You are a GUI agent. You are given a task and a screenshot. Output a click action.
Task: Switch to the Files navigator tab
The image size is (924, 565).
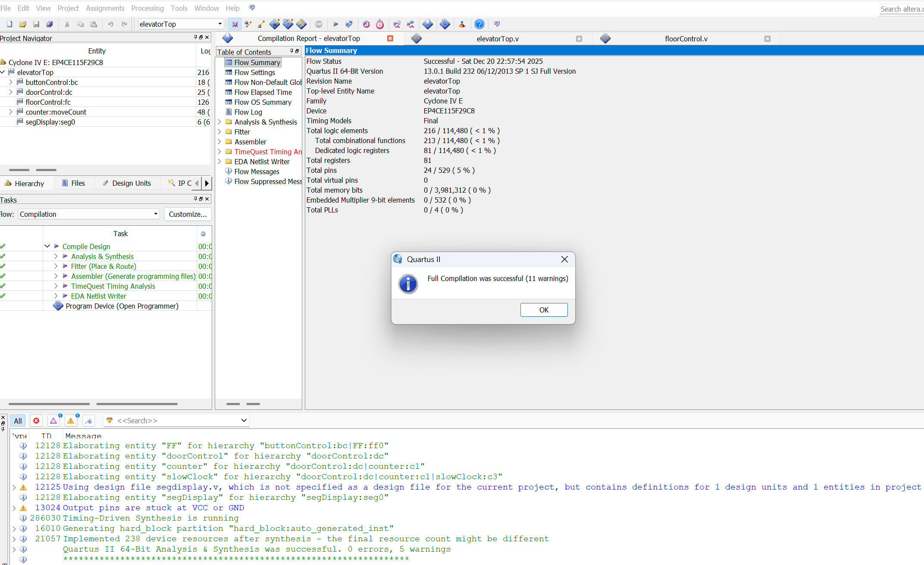74,183
